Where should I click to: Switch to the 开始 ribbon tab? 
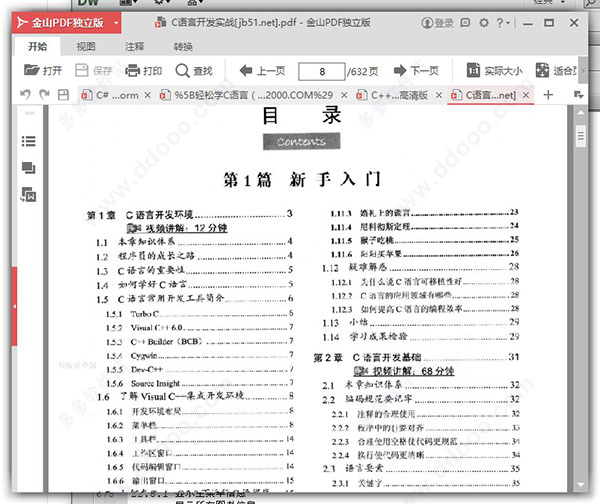38,47
